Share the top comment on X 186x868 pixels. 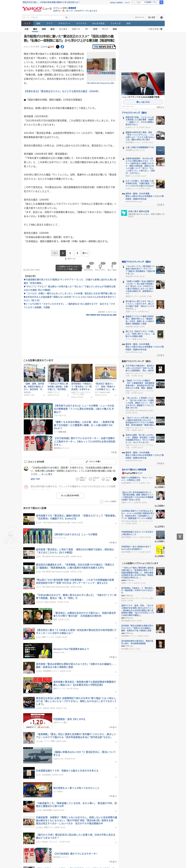pyautogui.click(x=115, y=479)
